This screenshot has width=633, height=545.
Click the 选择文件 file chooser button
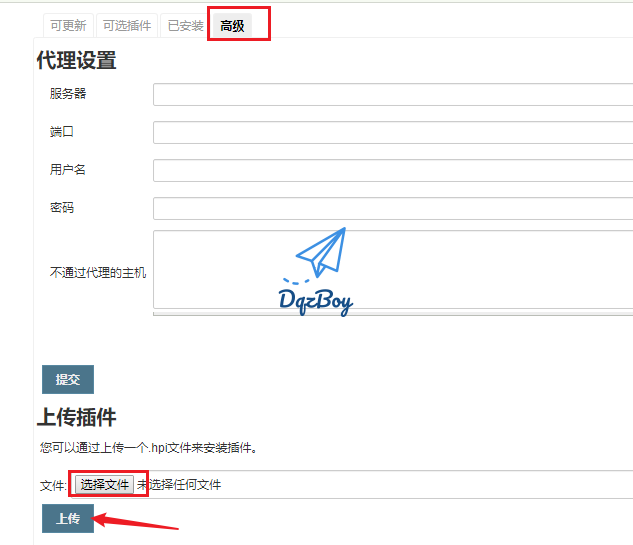tap(105, 485)
